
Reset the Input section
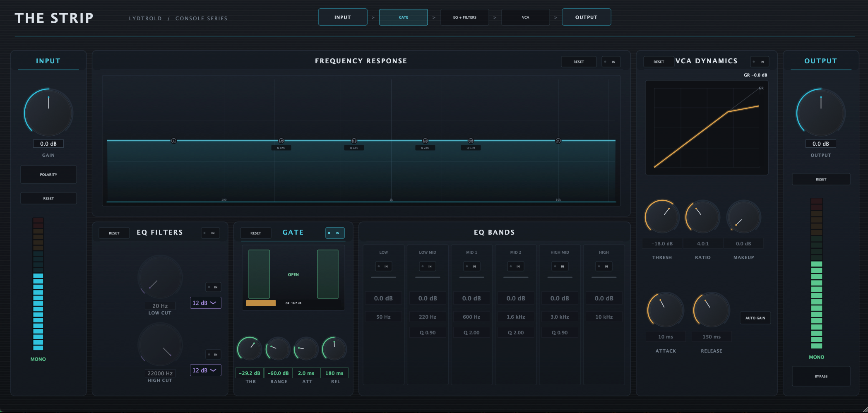[48, 199]
